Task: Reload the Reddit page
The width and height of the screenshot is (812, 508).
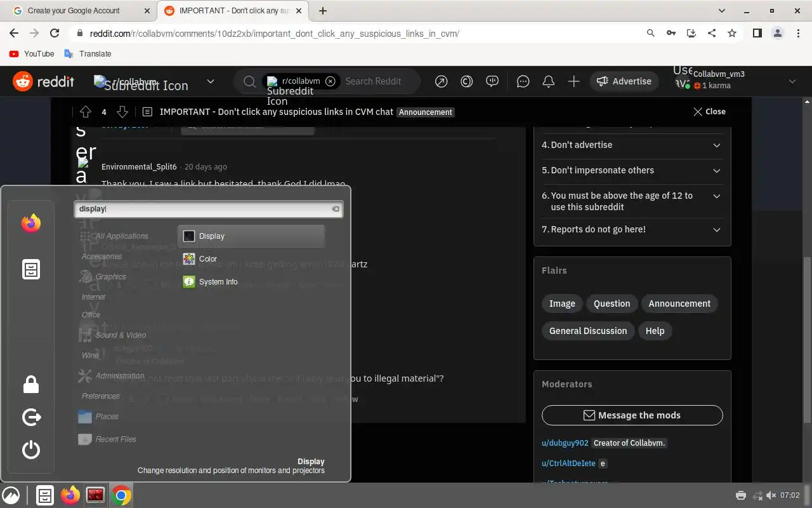Action: click(55, 33)
